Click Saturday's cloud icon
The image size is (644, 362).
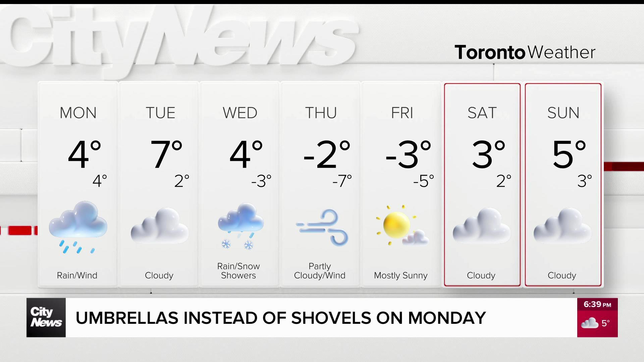pos(482,225)
